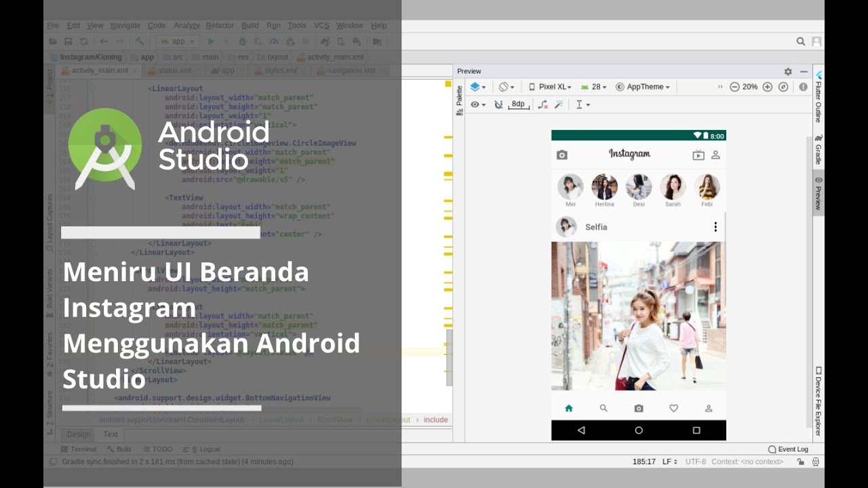
Task: Open the Build menu
Action: 250,26
